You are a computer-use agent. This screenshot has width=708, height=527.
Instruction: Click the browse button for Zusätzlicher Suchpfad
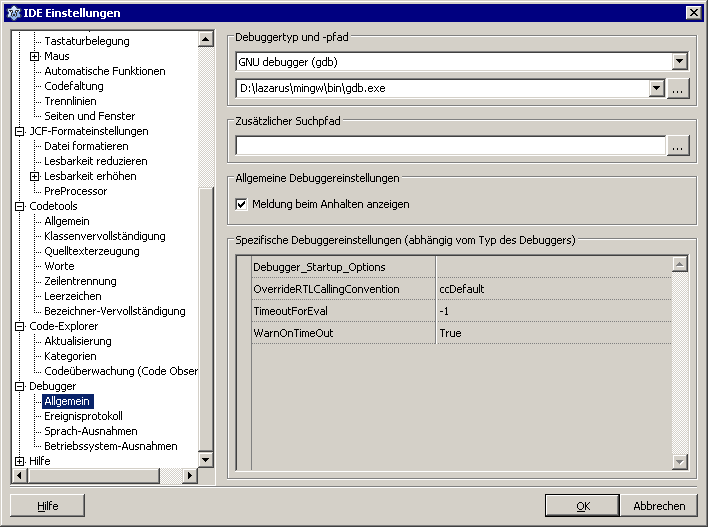(x=678, y=146)
